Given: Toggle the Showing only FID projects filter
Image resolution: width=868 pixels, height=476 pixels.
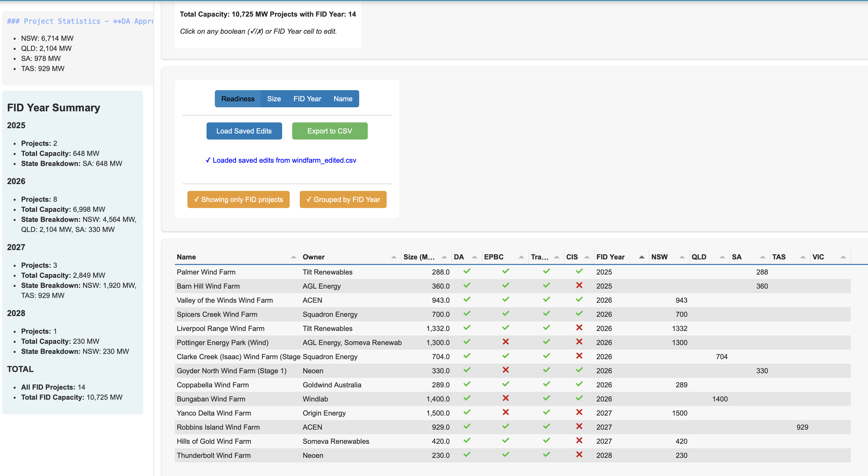Looking at the screenshot, I should click(238, 199).
